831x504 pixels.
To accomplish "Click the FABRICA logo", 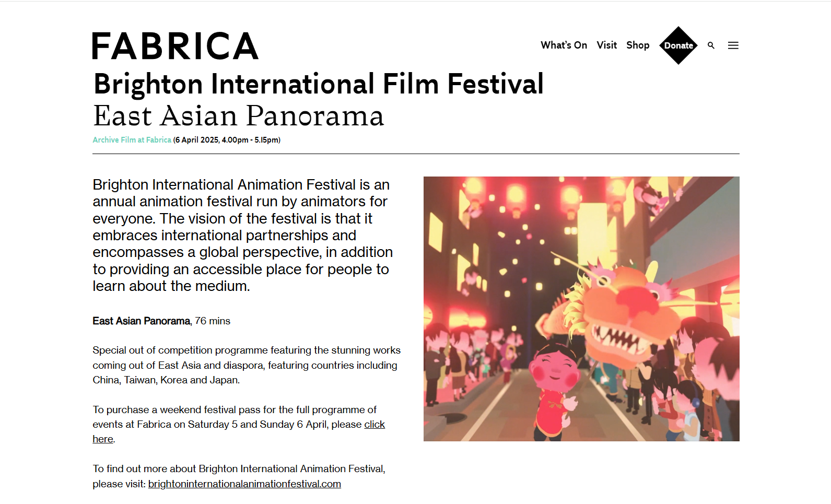I will point(175,46).
